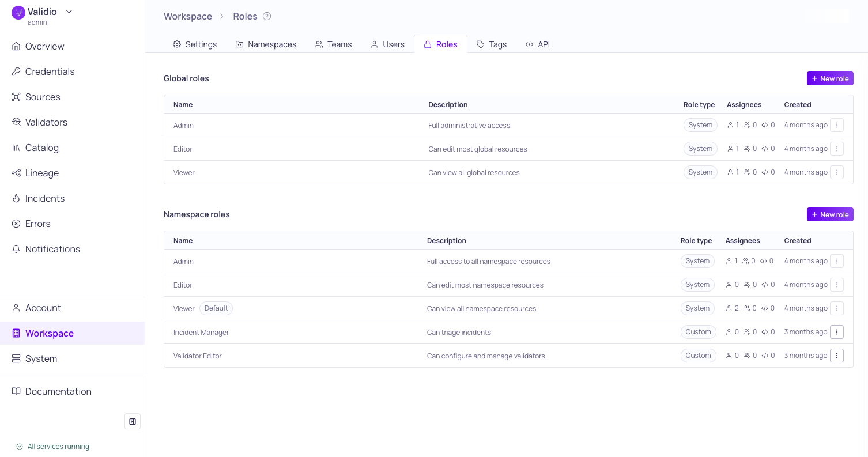868x457 pixels.
Task: Click the Workspace breadcrumb link
Action: [x=188, y=16]
